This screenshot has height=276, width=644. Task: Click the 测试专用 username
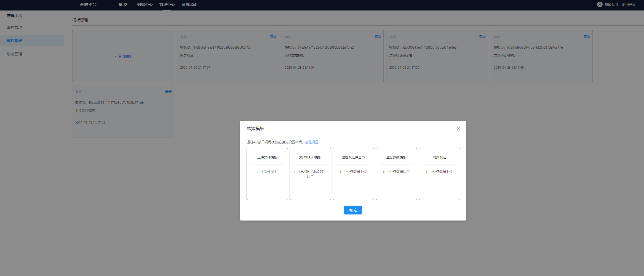[611, 5]
